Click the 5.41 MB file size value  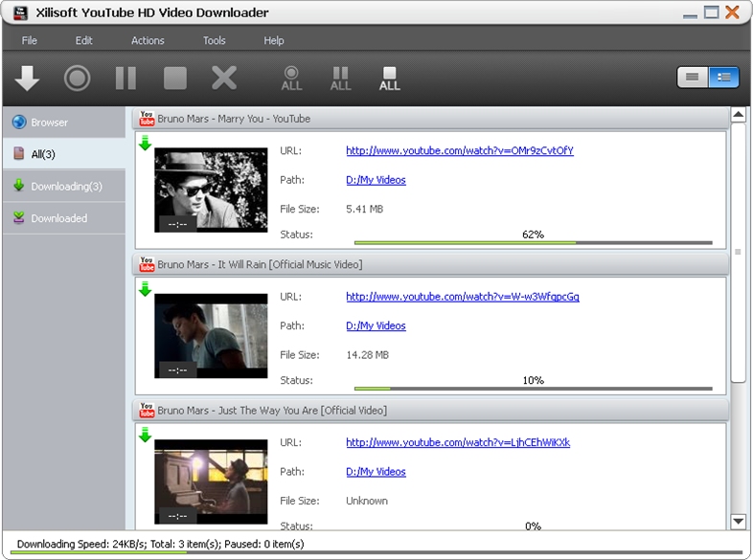coord(364,210)
